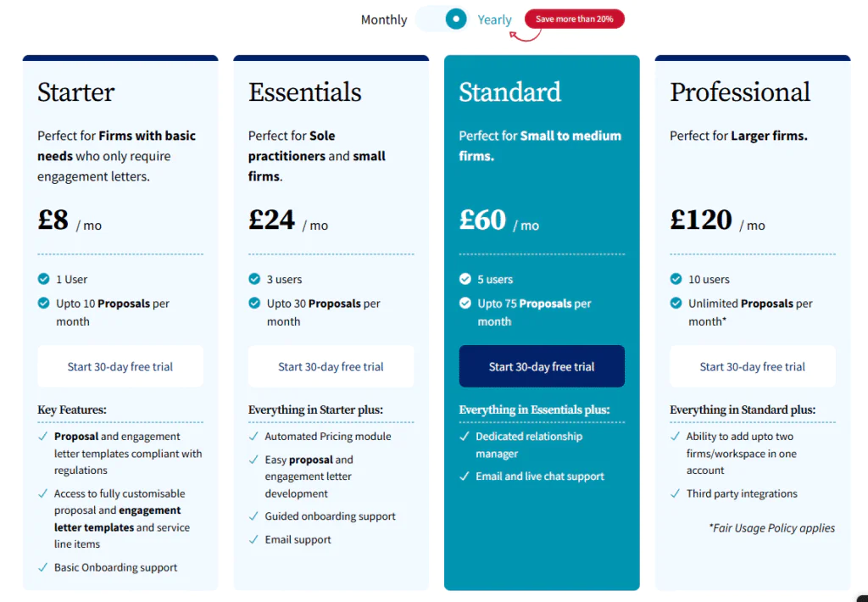Click the 'Save more than 20%' badge
Screen dimensions: 868x602
pos(574,19)
